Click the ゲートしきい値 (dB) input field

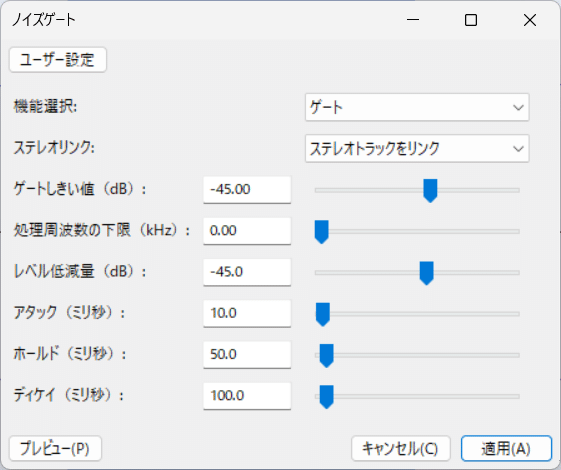(x=247, y=190)
